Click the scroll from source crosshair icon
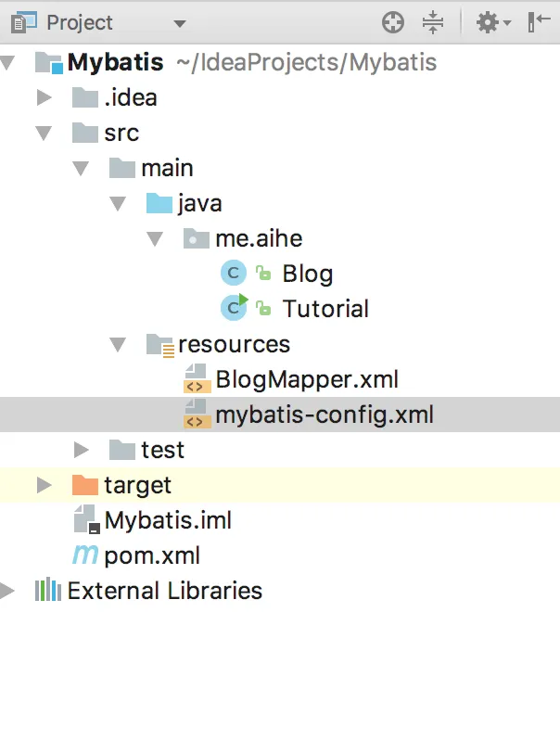 [x=393, y=22]
